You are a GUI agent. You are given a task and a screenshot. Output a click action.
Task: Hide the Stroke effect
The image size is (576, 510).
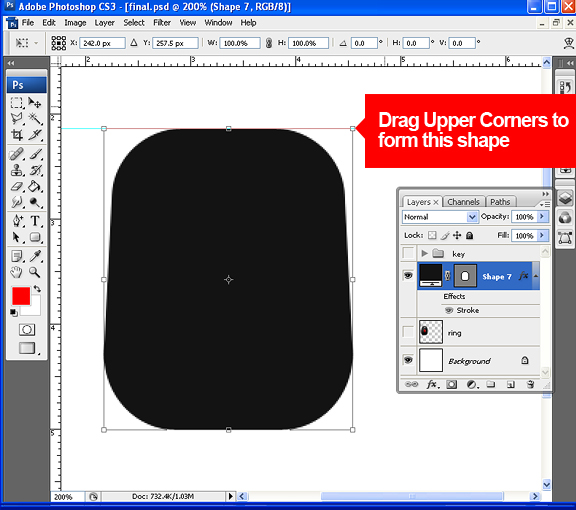449,310
